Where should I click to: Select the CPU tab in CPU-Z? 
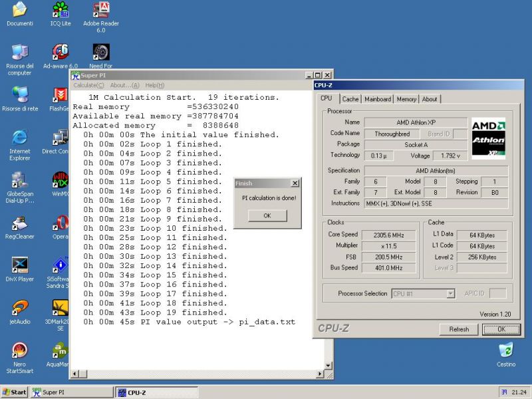327,98
